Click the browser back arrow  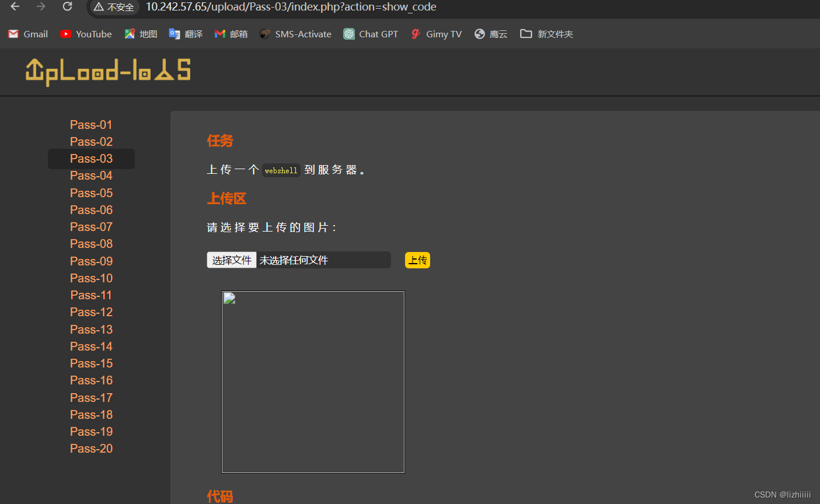(x=15, y=7)
